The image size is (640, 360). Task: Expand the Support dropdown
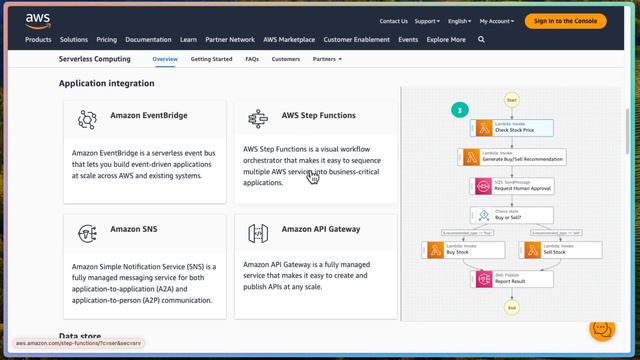coord(427,21)
